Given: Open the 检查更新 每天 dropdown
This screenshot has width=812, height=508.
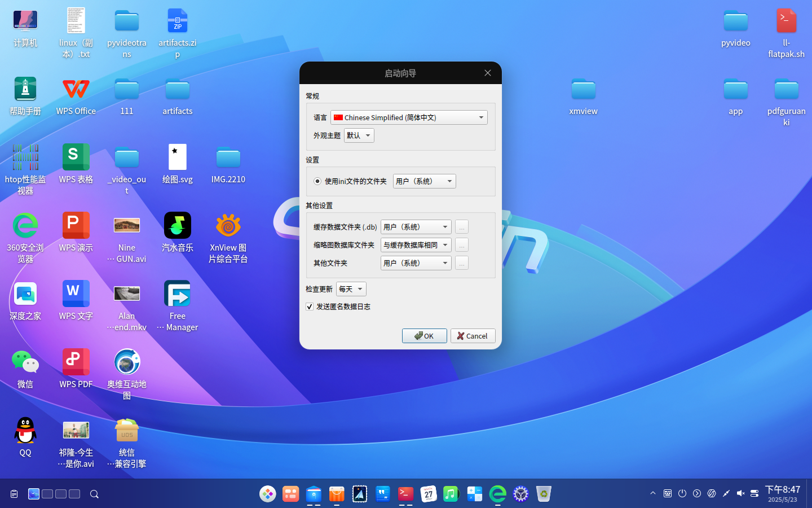Looking at the screenshot, I should click(351, 289).
